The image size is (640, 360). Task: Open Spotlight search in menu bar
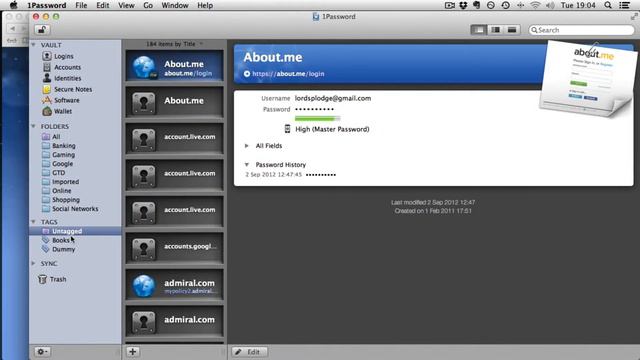pos(608,5)
